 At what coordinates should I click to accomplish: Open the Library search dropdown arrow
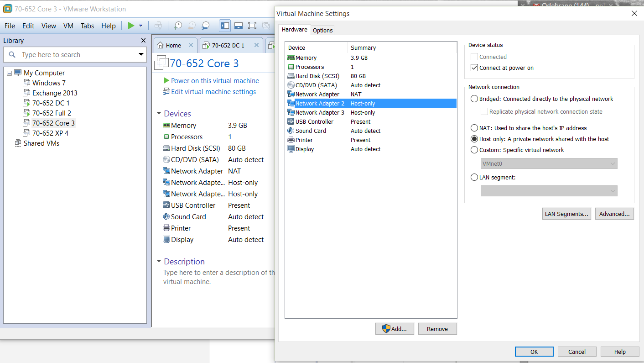141,55
